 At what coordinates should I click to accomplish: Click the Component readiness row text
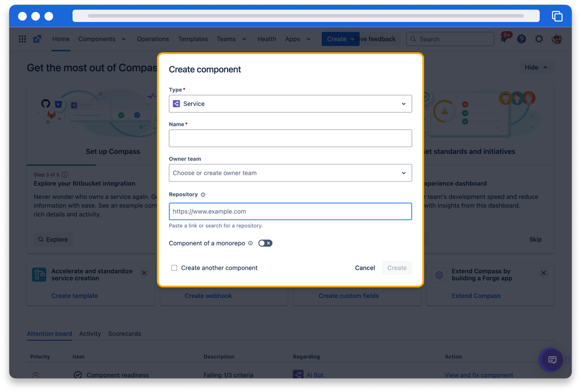(x=118, y=375)
